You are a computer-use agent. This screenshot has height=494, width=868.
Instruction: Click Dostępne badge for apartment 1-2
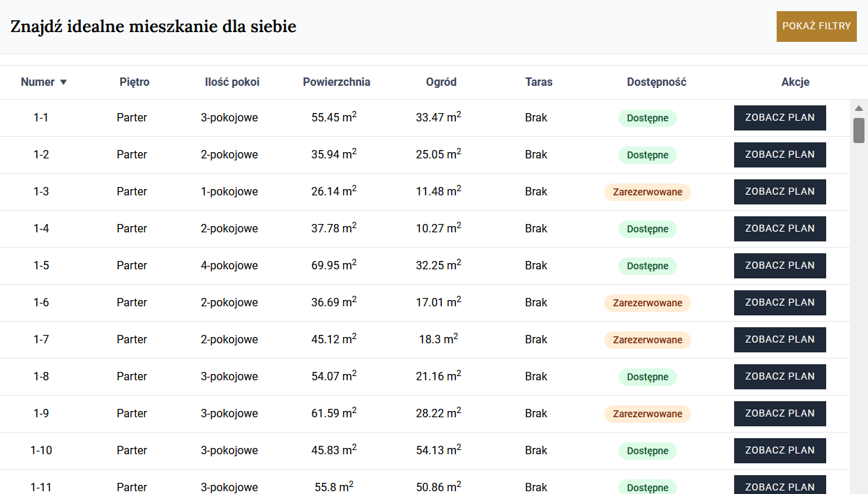tap(647, 155)
